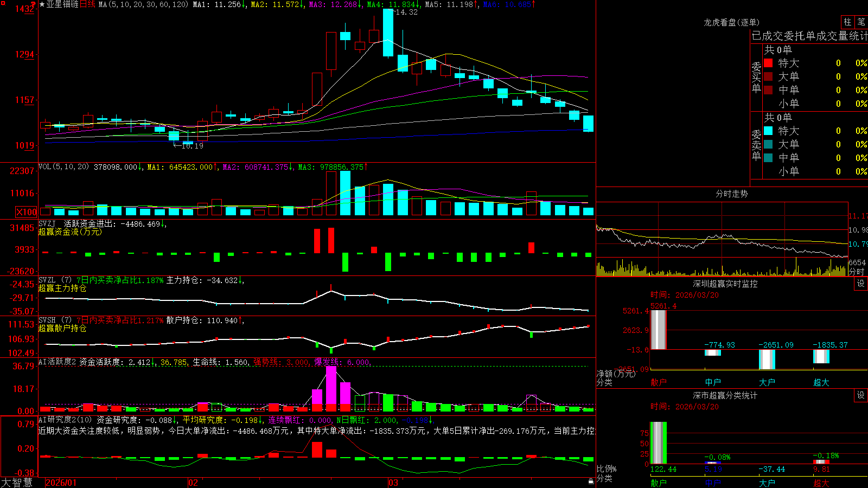Open the AI研究度2(10) indicator label
The image size is (868, 488).
(65, 420)
